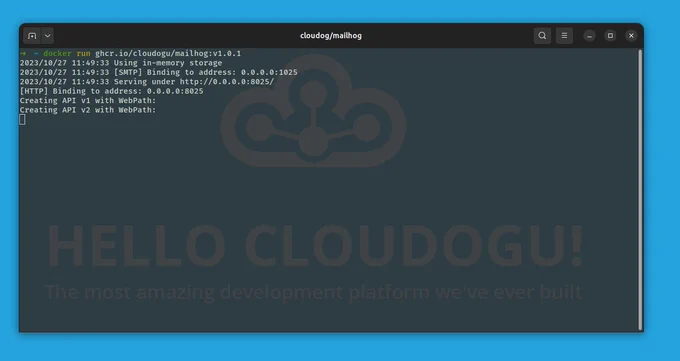
Task: Click the "[HTTP] Binding to address" line
Action: point(111,91)
